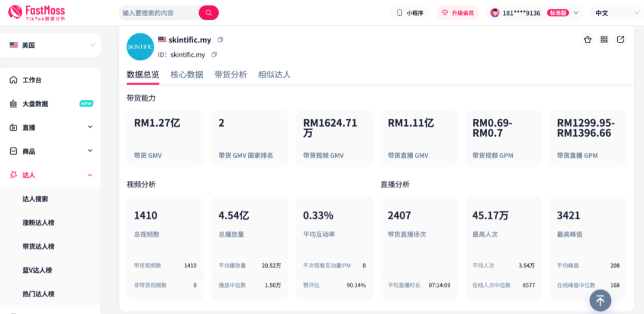This screenshot has height=314, width=644.
Task: Click the 最高峰值 3421 value
Action: (568, 216)
